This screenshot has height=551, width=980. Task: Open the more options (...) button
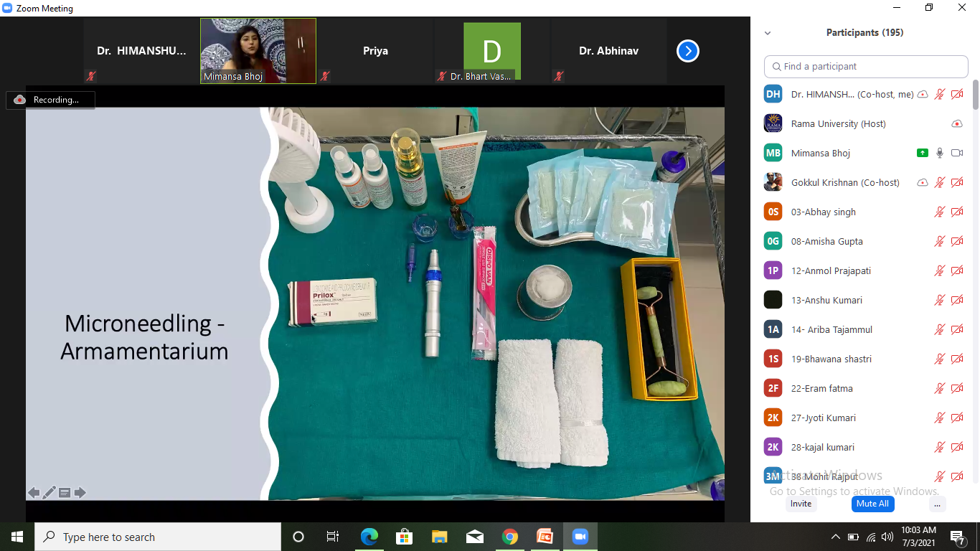tap(937, 504)
